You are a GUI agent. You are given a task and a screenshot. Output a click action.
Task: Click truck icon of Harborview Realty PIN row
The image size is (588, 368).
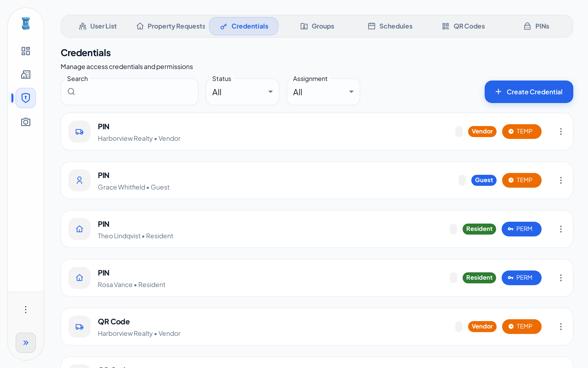pyautogui.click(x=79, y=131)
